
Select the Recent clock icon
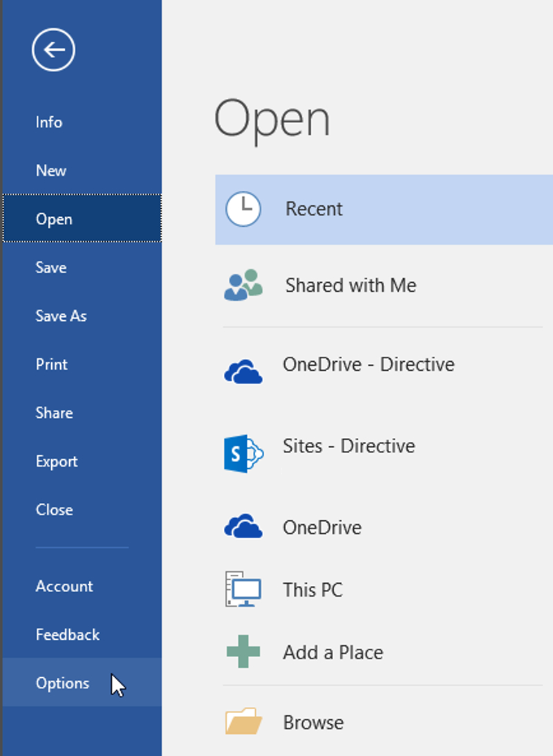coord(243,209)
